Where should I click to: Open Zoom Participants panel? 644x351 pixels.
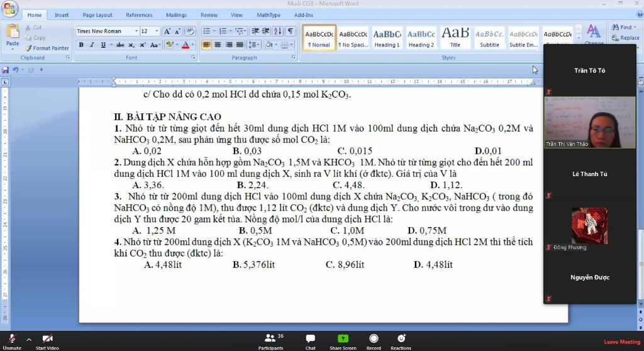270,342
